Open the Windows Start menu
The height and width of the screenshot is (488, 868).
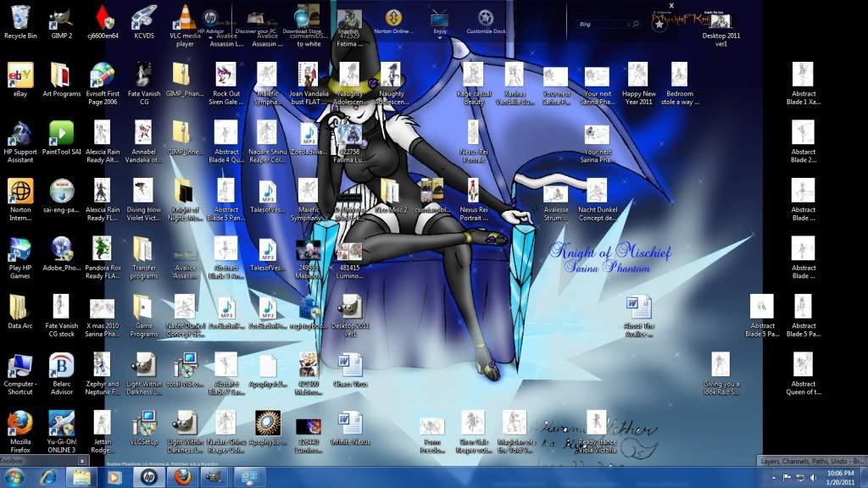click(x=15, y=477)
